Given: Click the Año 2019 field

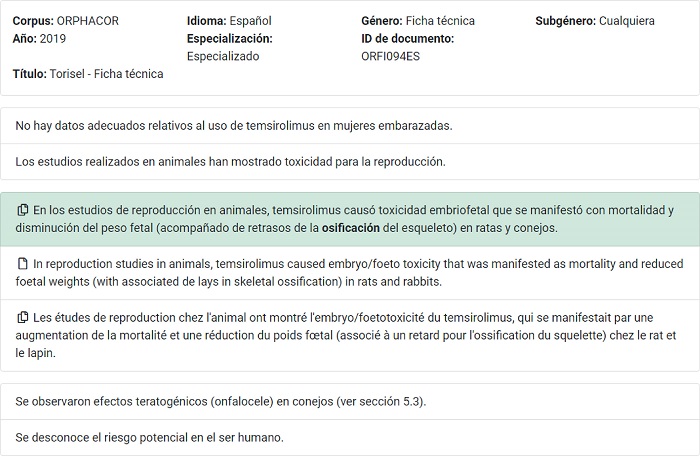Looking at the screenshot, I should pos(38,38).
